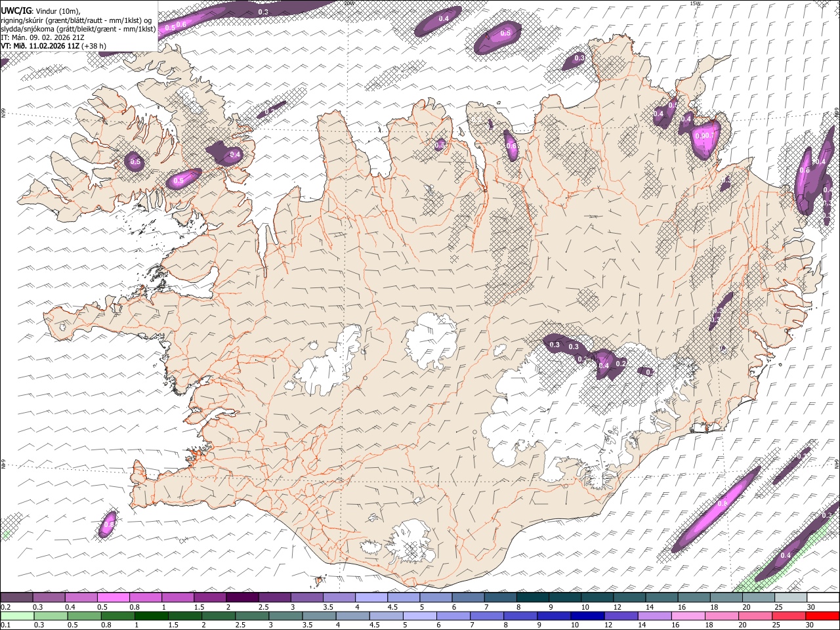The image size is (840, 630).
Task: Select the bright pink 0.5 snow legend swatch
Action: click(113, 597)
